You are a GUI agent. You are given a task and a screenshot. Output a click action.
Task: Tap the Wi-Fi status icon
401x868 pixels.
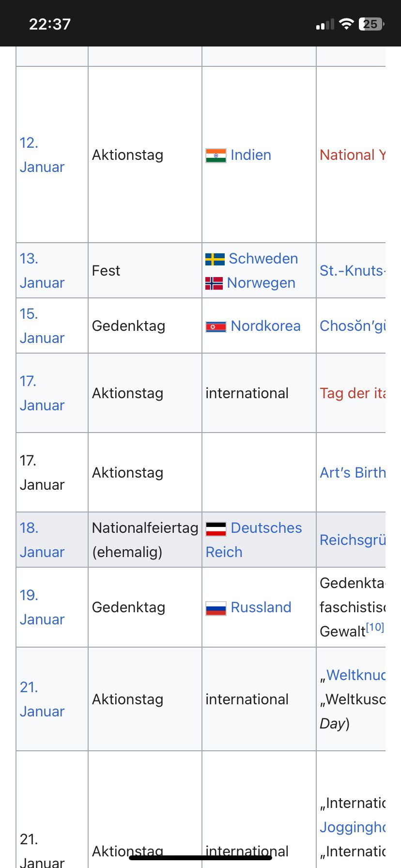[x=346, y=24]
